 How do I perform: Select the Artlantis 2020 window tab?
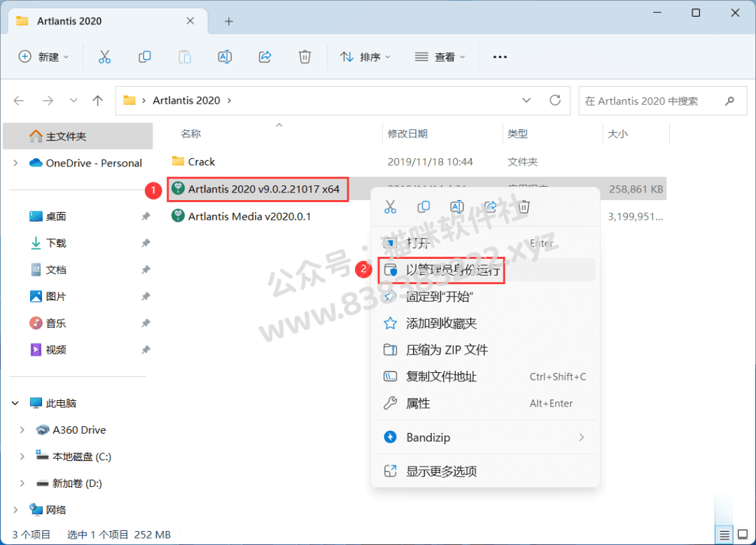pyautogui.click(x=108, y=21)
